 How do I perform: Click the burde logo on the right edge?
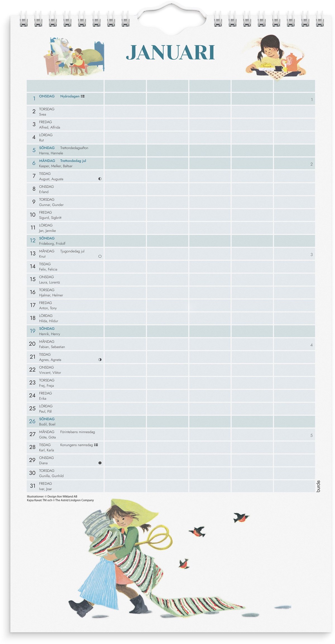(318, 486)
